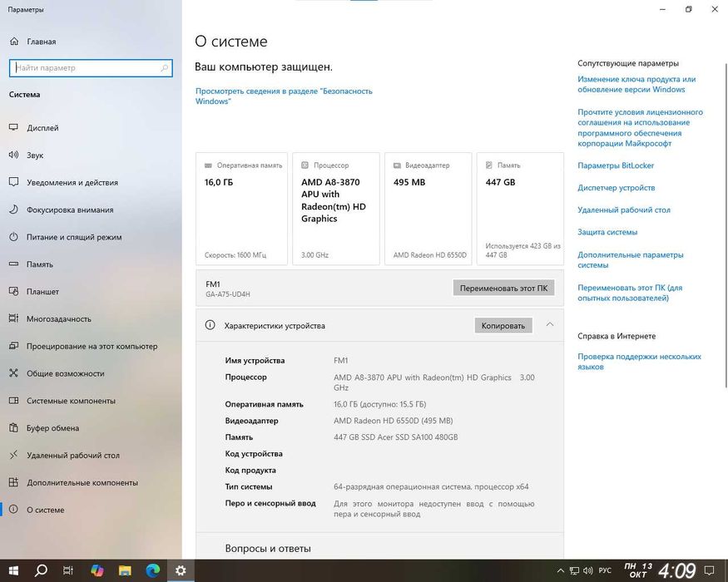Open the notification center icon
The height and width of the screenshot is (582, 728).
coord(710,571)
